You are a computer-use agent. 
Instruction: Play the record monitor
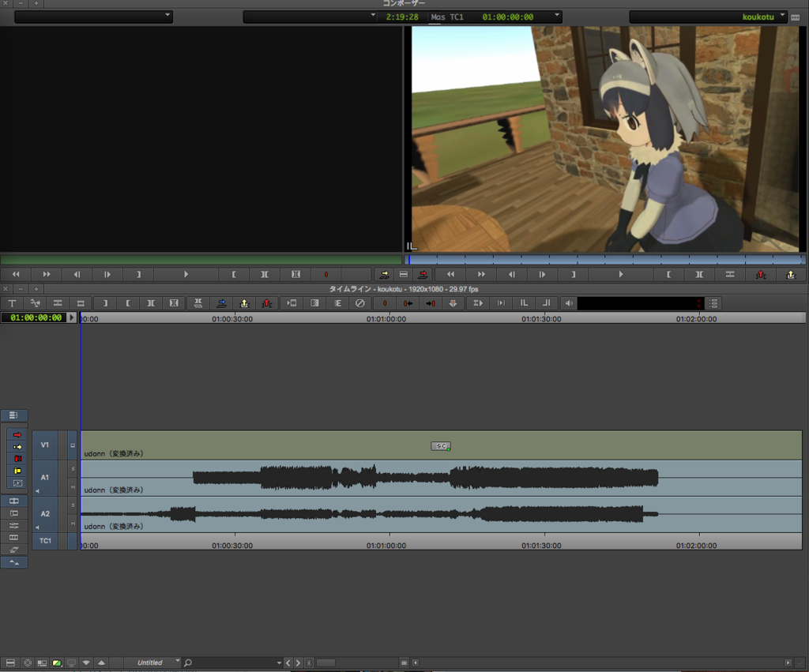[621, 274]
